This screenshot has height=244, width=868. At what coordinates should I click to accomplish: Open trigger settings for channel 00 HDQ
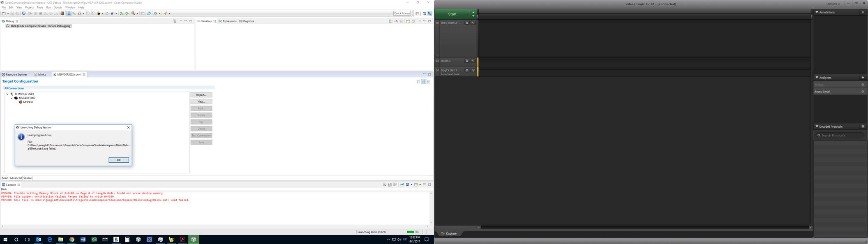pyautogui.click(x=473, y=23)
